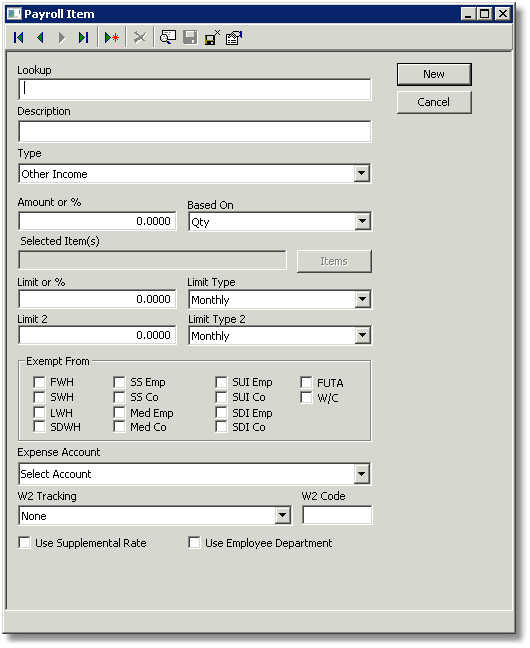Check Use Supplemental Rate

[x=24, y=542]
